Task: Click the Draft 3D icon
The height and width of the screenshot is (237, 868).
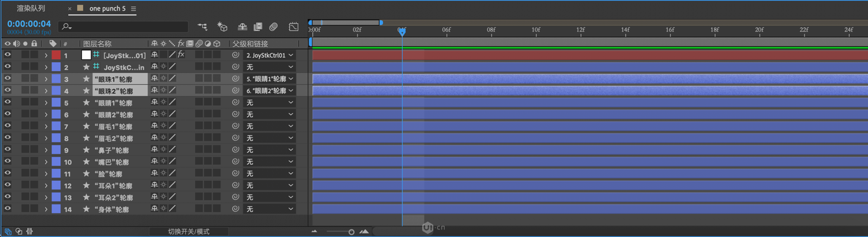Action: (222, 27)
